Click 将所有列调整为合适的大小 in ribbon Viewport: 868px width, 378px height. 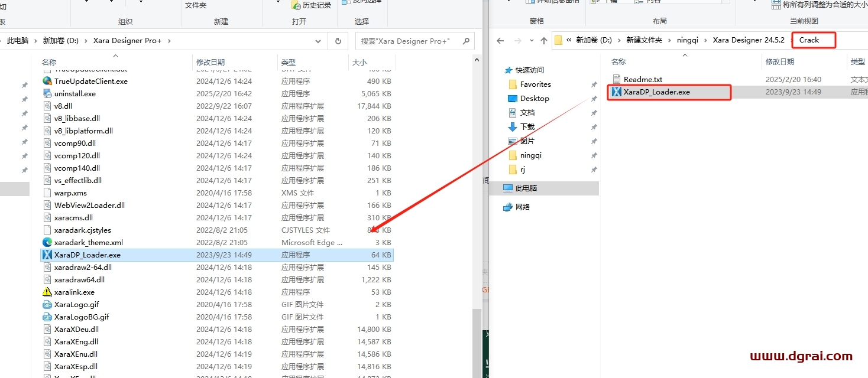pyautogui.click(x=821, y=5)
